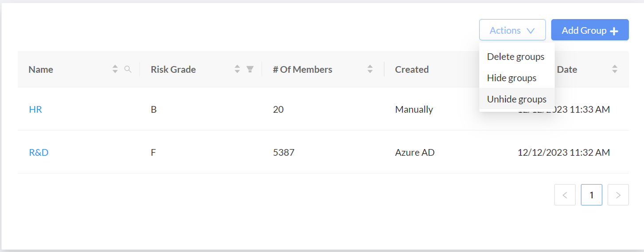Sort # Of Members column arrows
The image size is (644, 252).
pos(370,69)
